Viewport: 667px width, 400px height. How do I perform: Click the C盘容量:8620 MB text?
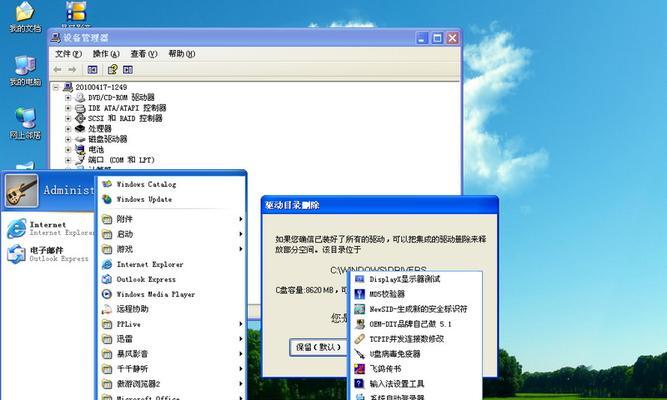click(x=305, y=290)
